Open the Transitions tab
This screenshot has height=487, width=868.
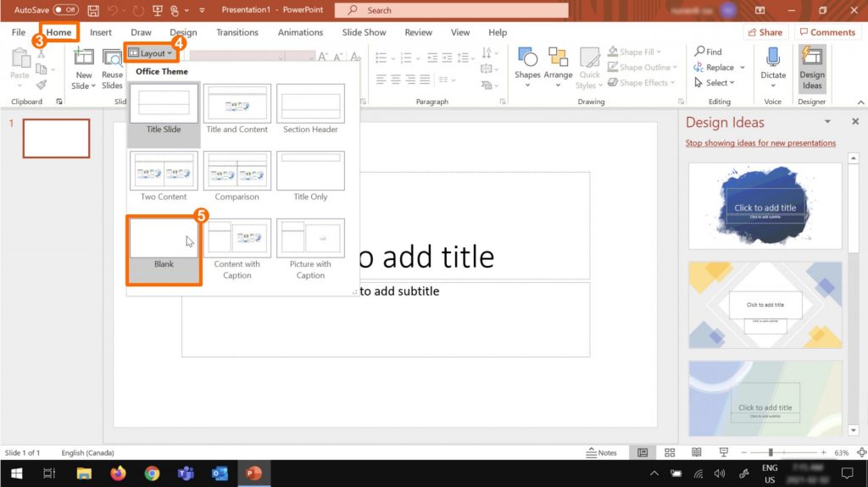click(x=237, y=32)
